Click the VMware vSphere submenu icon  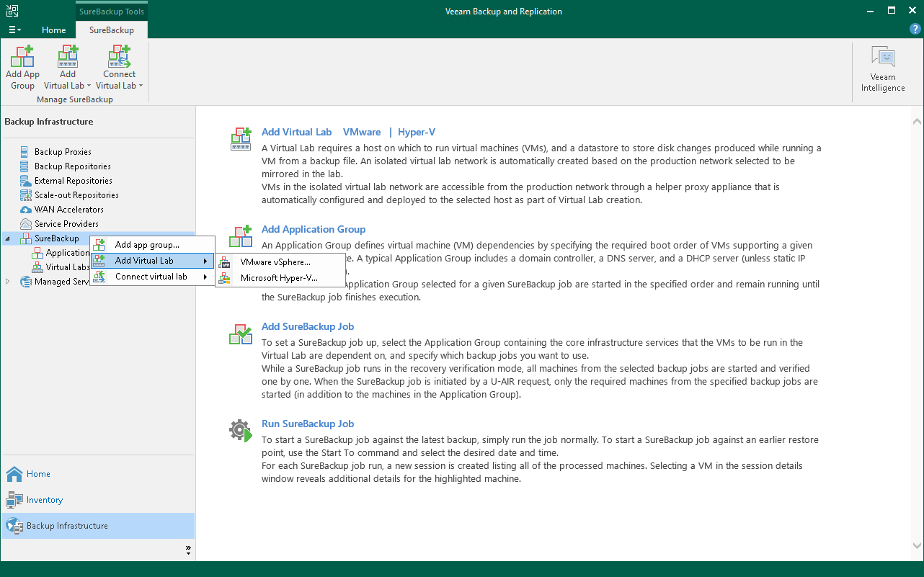pyautogui.click(x=226, y=262)
